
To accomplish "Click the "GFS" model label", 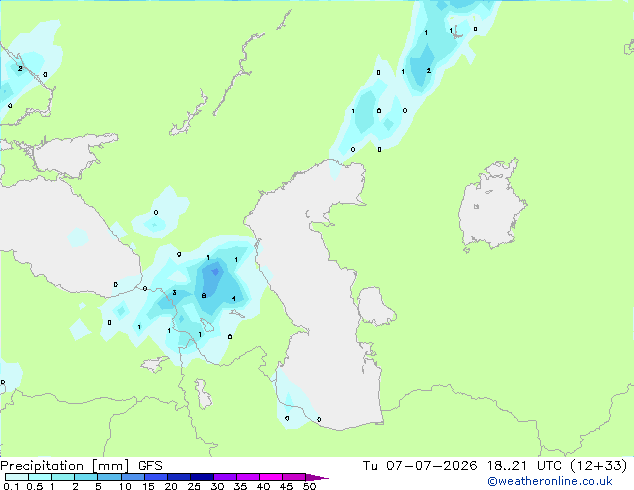I will coord(150,466).
